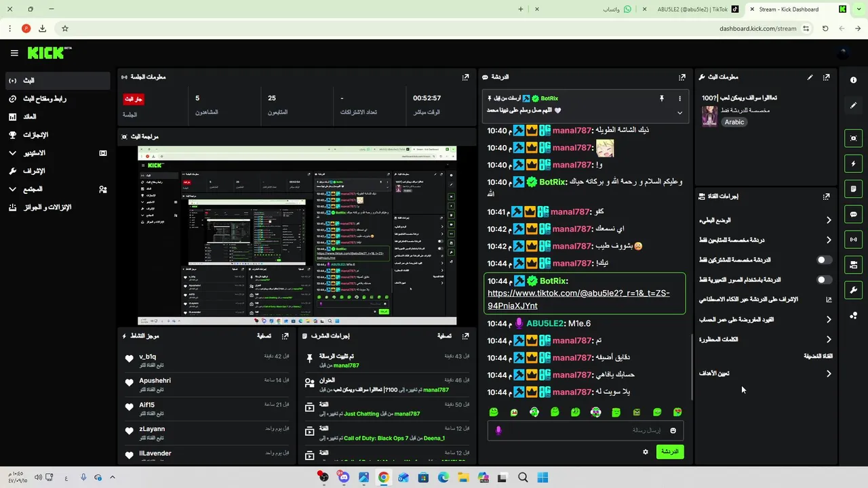Click the filter button in moderator actions

444,336
